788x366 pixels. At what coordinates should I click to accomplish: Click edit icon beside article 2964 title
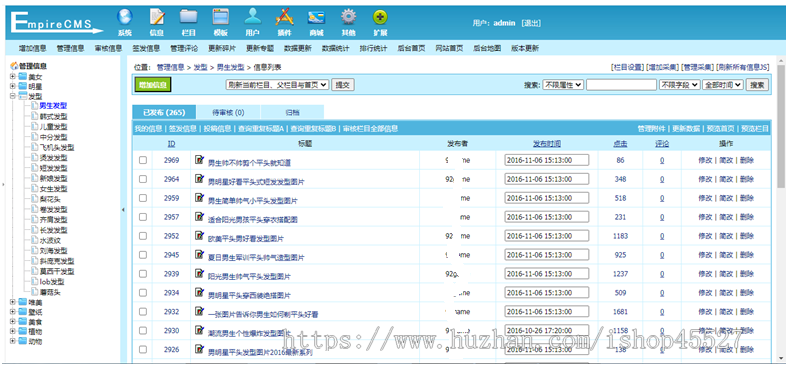(x=200, y=179)
